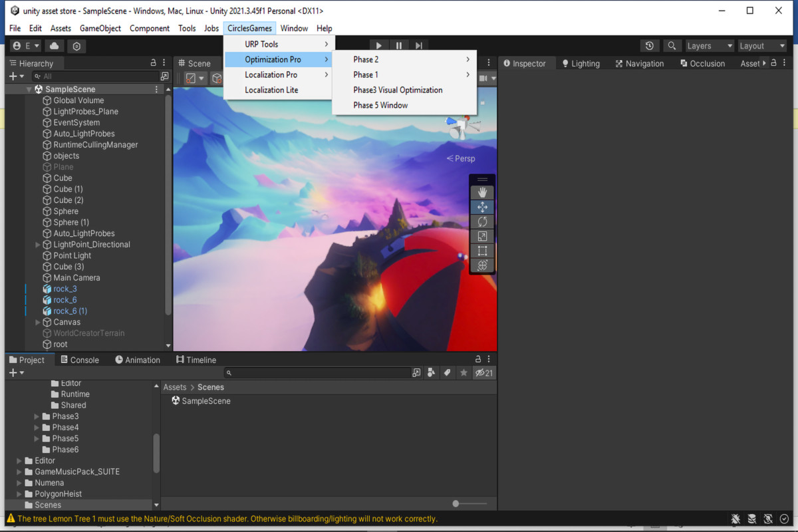Choose Localization Lite menu item
This screenshot has width=798, height=532.
pyautogui.click(x=279, y=90)
